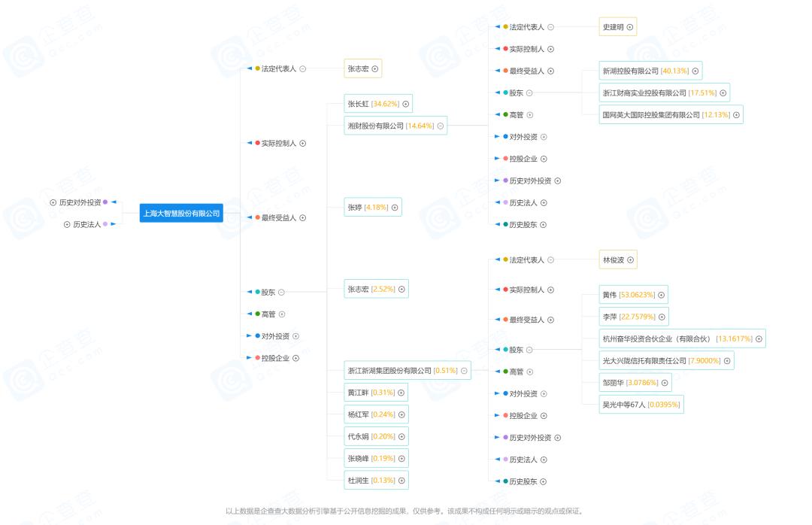Expand 浙江新湖集团 对外投资 branch
The image size is (812, 525).
pos(544,394)
